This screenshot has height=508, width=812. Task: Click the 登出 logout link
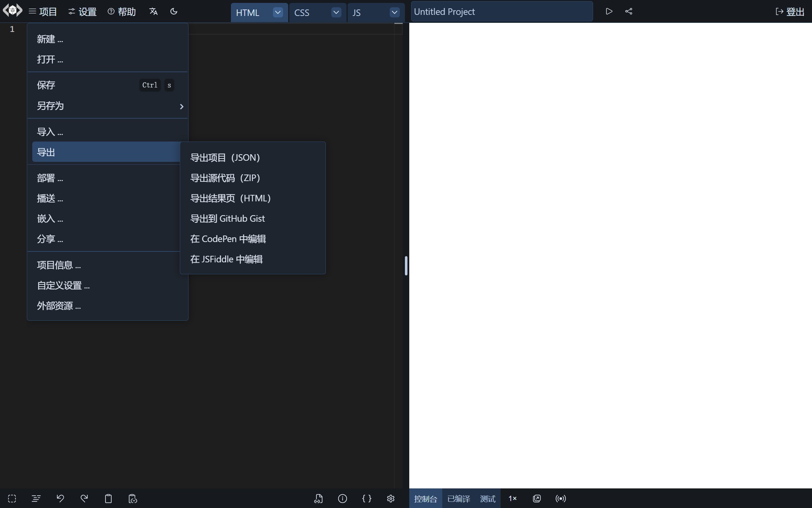click(790, 12)
